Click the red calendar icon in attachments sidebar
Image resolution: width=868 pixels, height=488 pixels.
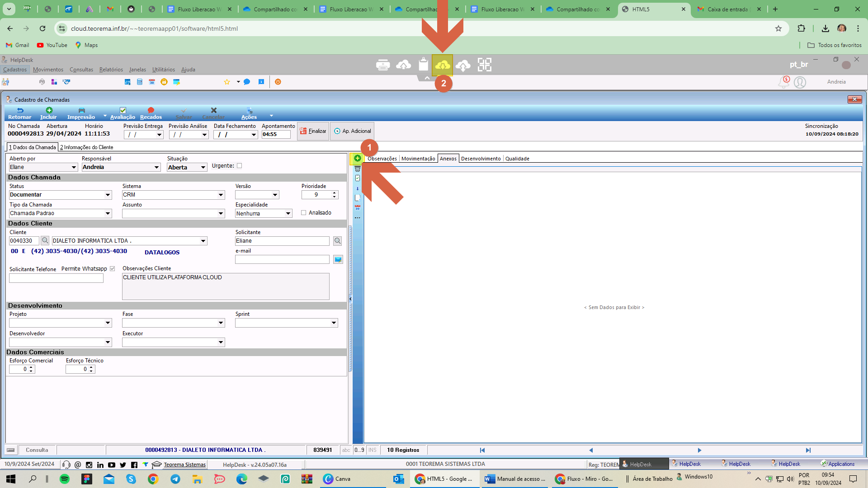pyautogui.click(x=357, y=207)
